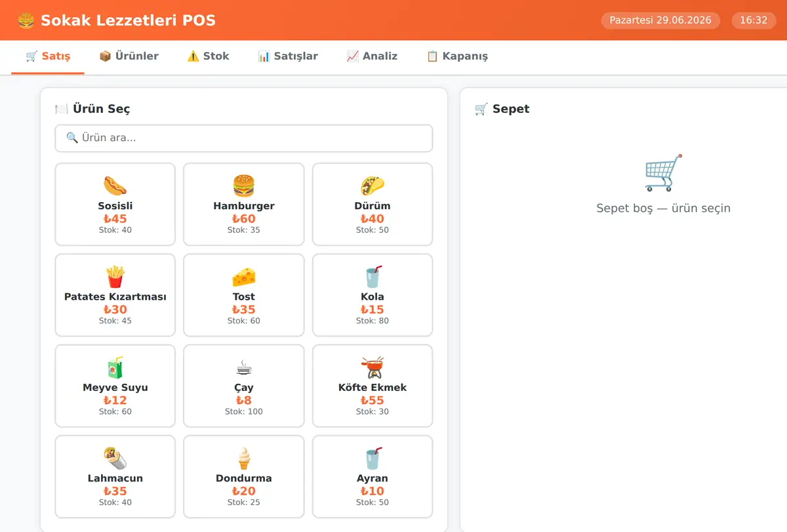Image resolution: width=787 pixels, height=532 pixels.
Task: Click the date badge Pazartesi 29.06.2026
Action: point(660,20)
